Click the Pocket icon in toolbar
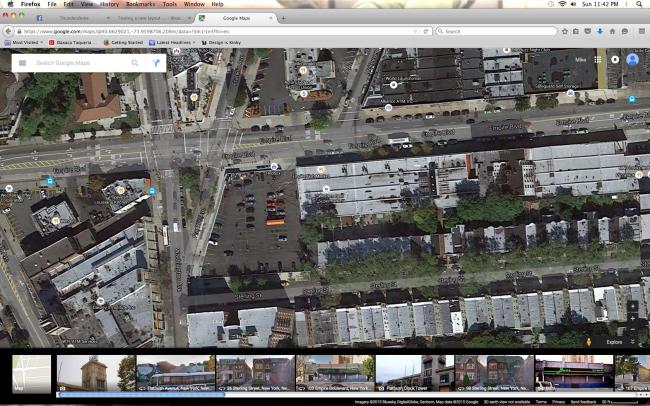Image resolution: width=650 pixels, height=406 pixels. coord(588,32)
